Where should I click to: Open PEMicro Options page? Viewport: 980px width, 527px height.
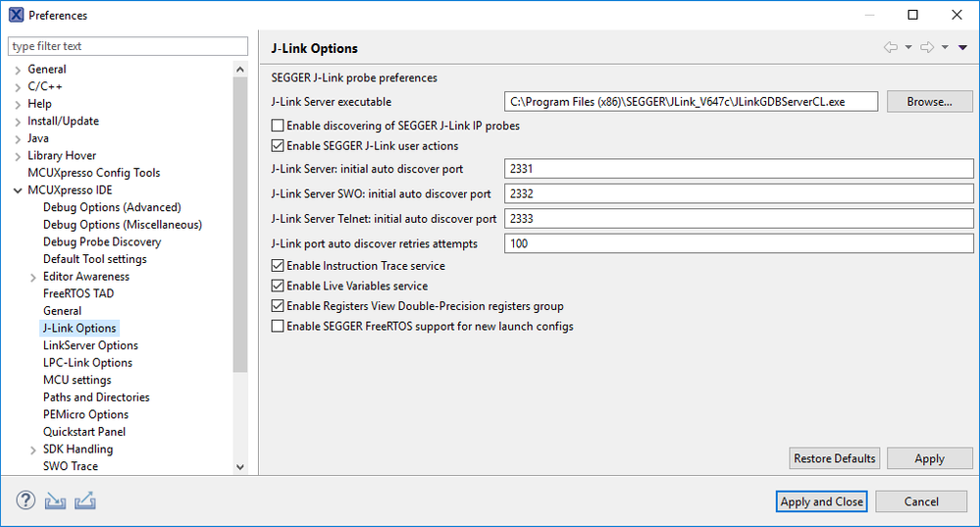pos(85,414)
